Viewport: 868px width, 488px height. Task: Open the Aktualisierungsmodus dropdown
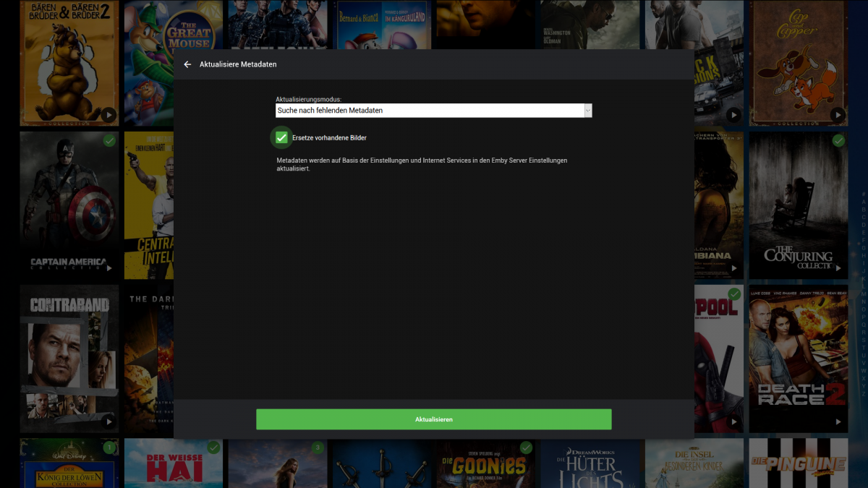434,111
